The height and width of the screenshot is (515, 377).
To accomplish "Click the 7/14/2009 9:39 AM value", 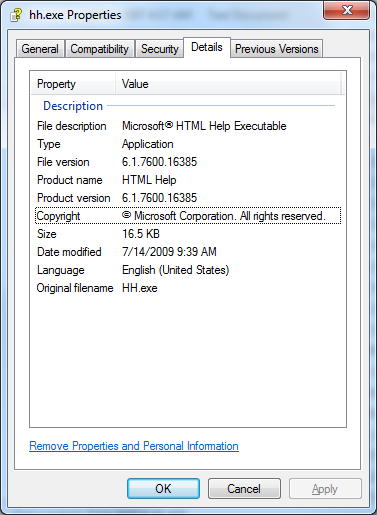I will click(169, 252).
